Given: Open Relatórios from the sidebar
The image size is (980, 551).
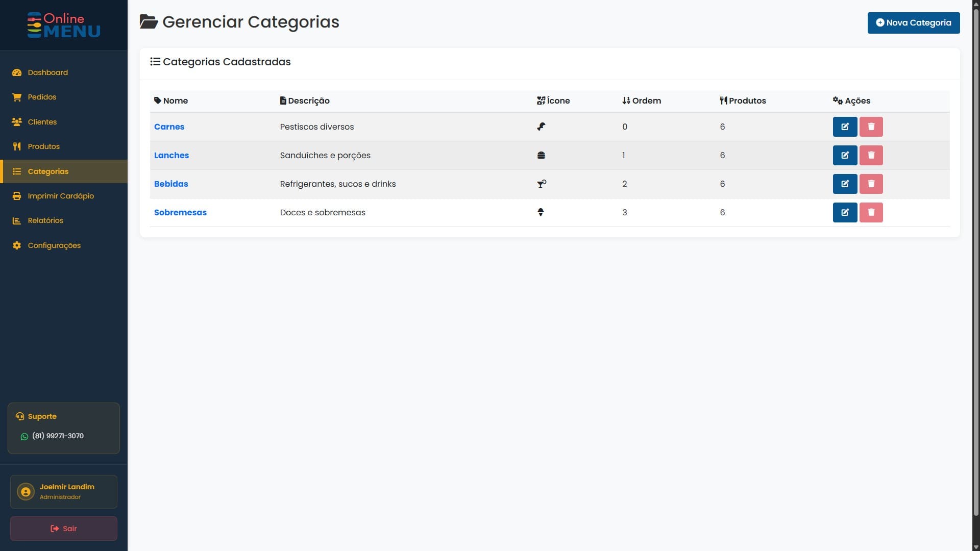Looking at the screenshot, I should 45,220.
